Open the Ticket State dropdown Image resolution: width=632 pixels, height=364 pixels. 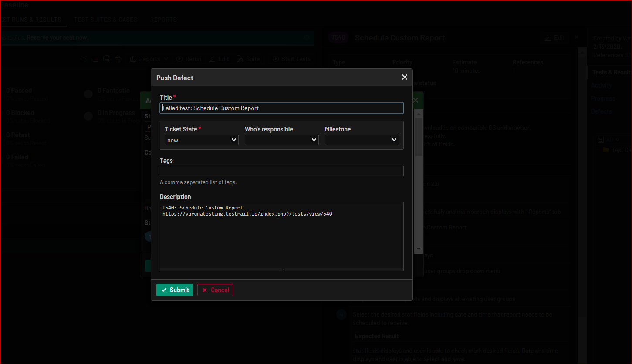(x=201, y=140)
